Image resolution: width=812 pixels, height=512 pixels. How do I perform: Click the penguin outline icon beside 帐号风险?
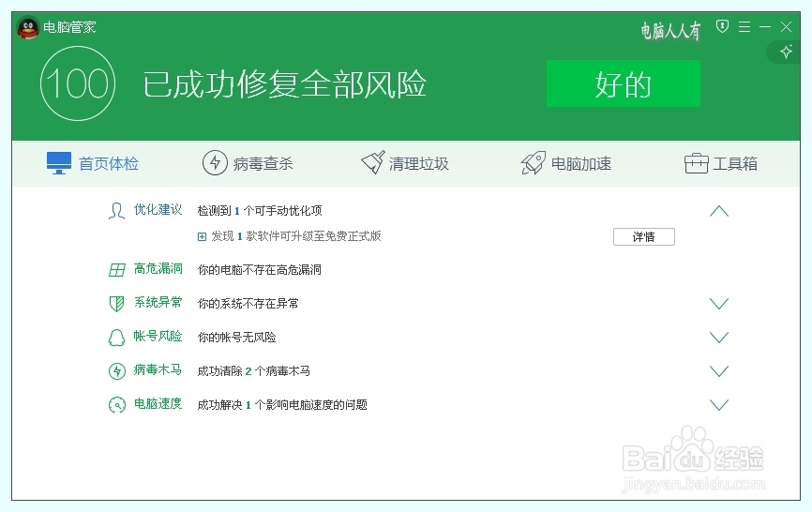116,337
